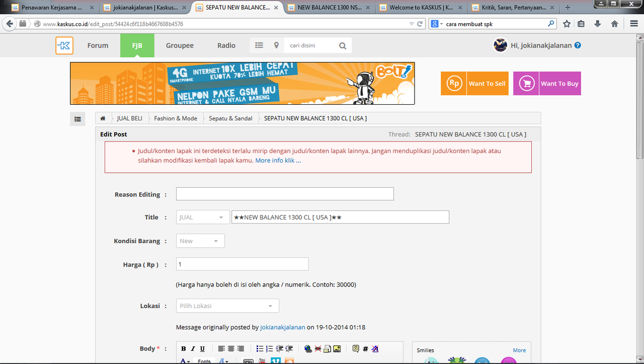
Task: Click the remove formatting icon
Action: 374,348
